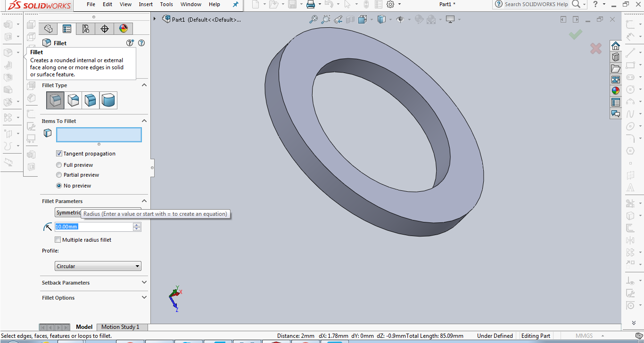The width and height of the screenshot is (644, 343).
Task: Click Zoom to Area icon
Action: pos(326,19)
